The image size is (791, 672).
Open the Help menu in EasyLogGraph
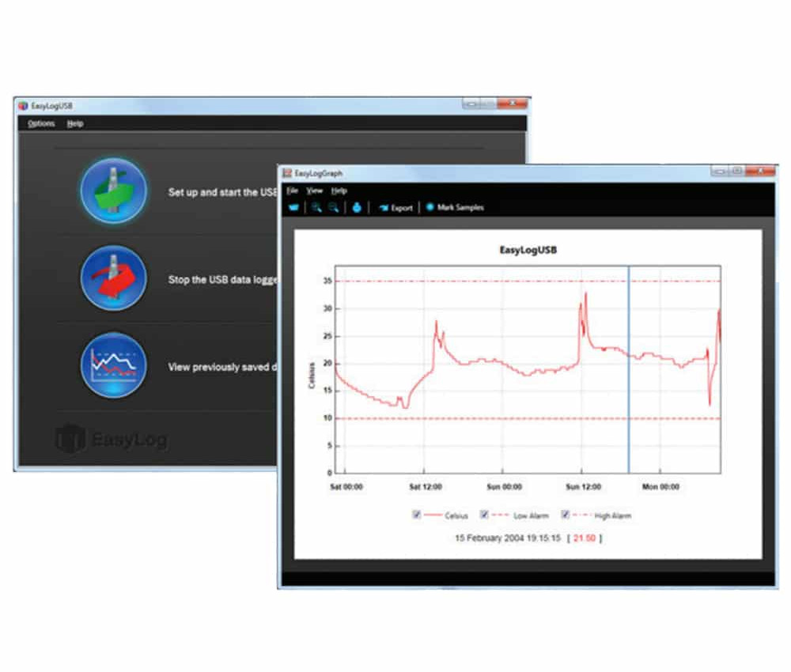pos(339,191)
